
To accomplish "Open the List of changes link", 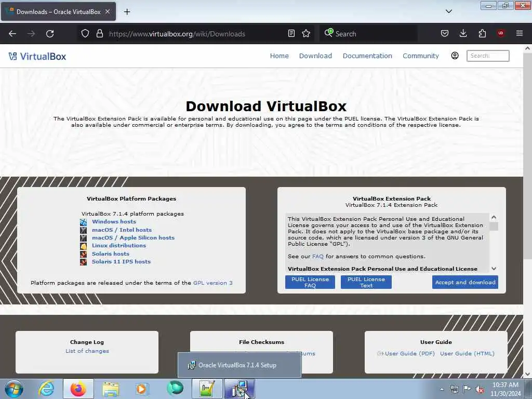I will pos(87,351).
